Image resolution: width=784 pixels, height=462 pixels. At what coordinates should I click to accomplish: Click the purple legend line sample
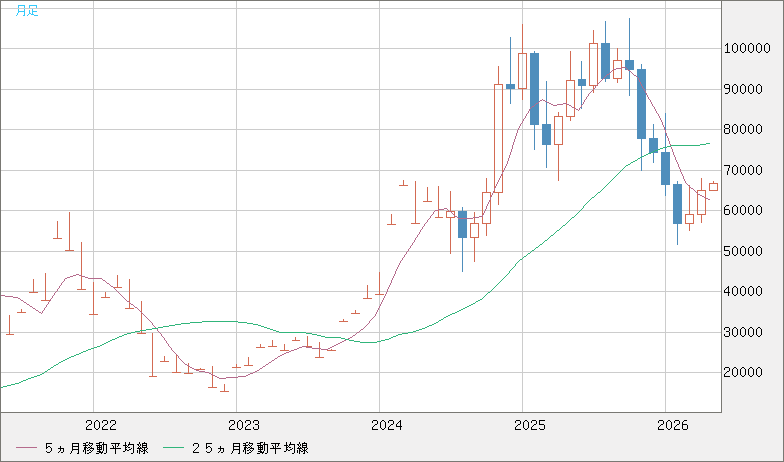coord(26,448)
